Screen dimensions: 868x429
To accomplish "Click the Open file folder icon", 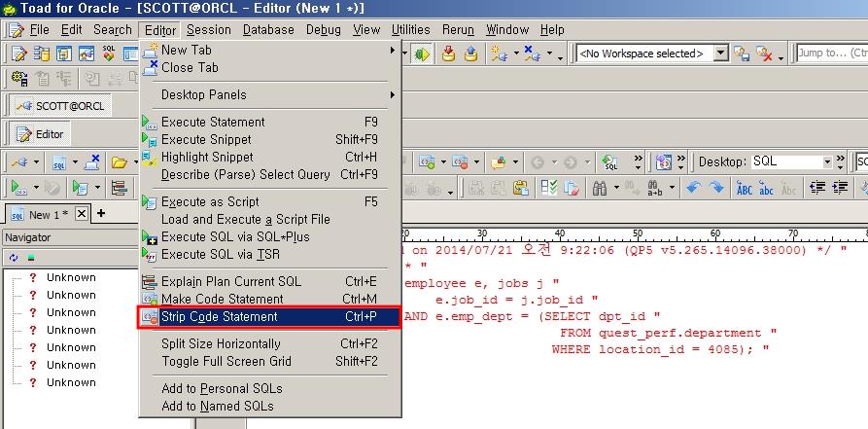I will [119, 162].
